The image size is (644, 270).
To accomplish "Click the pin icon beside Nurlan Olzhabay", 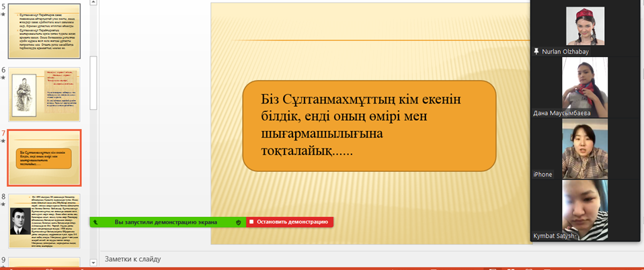I will 536,51.
